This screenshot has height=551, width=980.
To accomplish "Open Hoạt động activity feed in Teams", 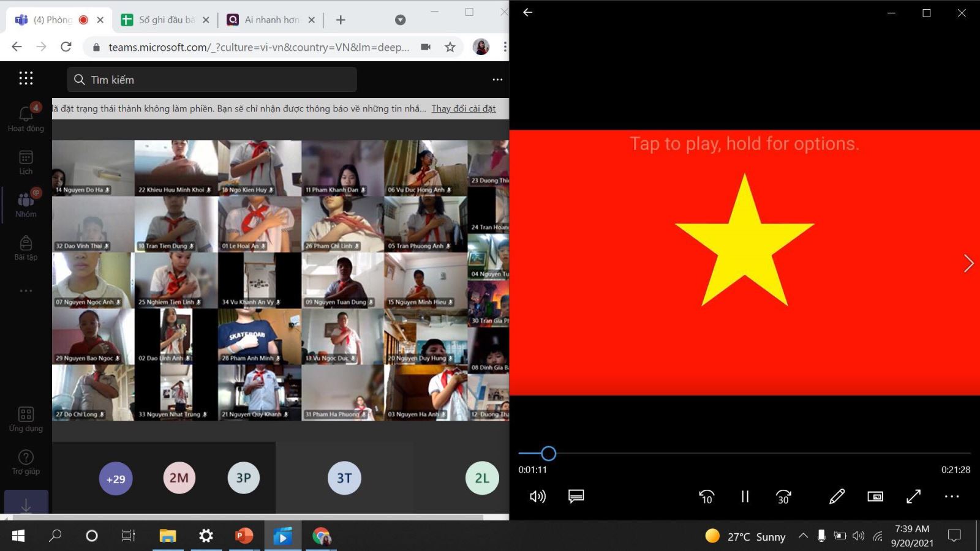I will tap(26, 118).
